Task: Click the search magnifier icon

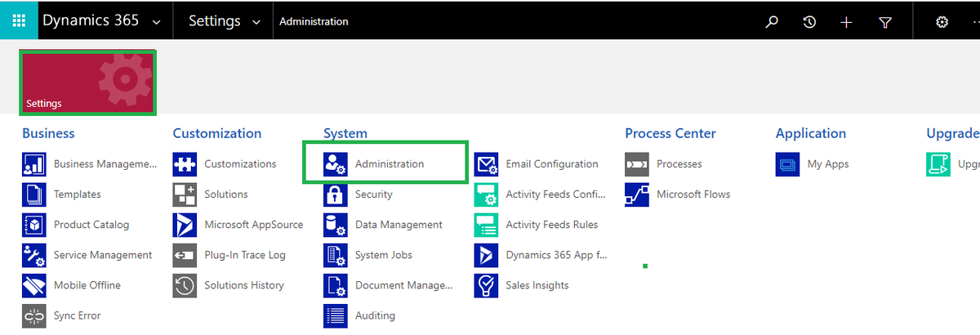Action: coord(771,22)
